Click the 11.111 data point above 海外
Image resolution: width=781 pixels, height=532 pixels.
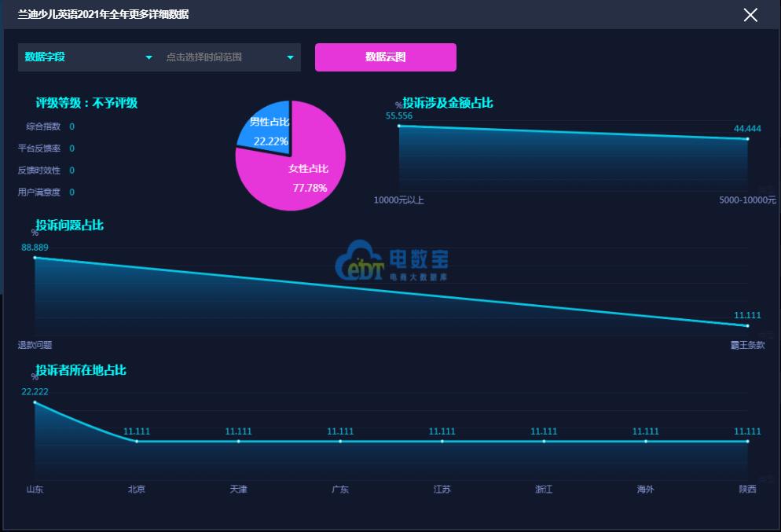coord(646,442)
